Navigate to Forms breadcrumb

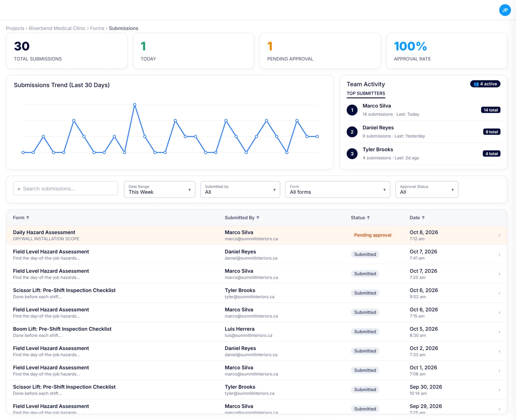[x=97, y=28]
